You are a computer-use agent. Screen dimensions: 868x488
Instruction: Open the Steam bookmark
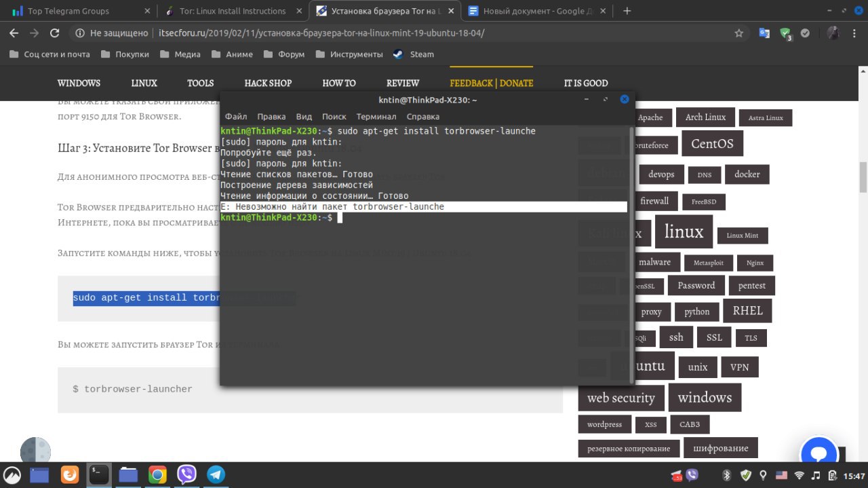[412, 54]
